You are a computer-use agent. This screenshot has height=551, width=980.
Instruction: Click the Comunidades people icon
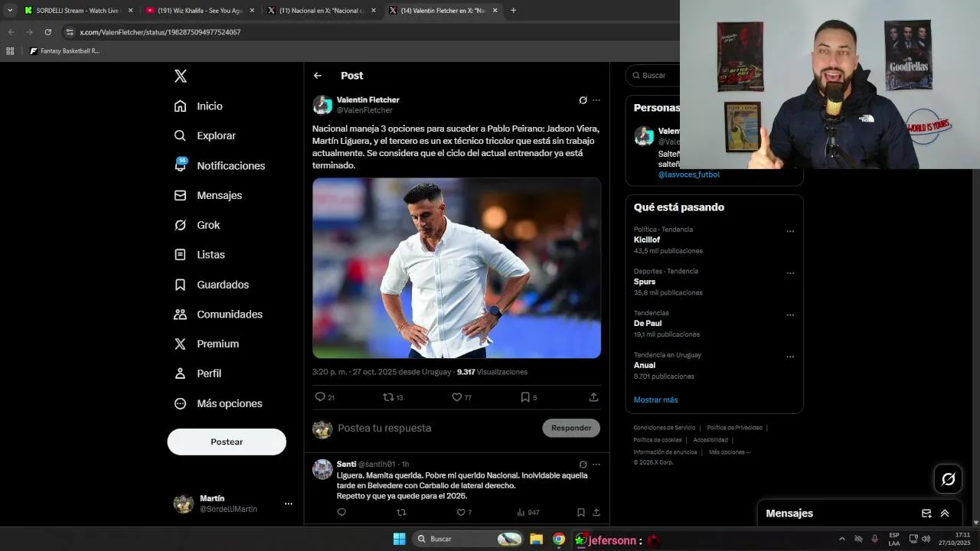180,315
